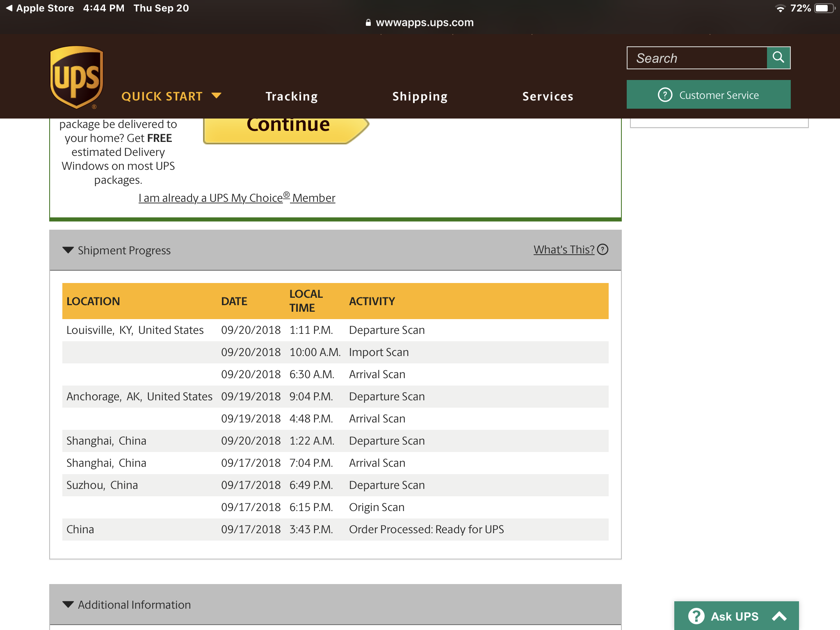Image resolution: width=840 pixels, height=630 pixels.
Task: Select Anchorage, AK, United States location cell
Action: pyautogui.click(x=139, y=396)
